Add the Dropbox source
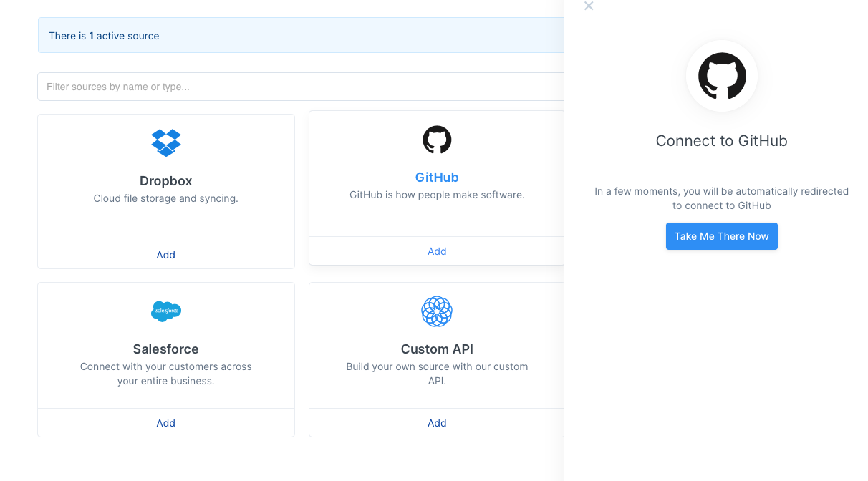Viewport: 868px width, 481px height. [166, 255]
